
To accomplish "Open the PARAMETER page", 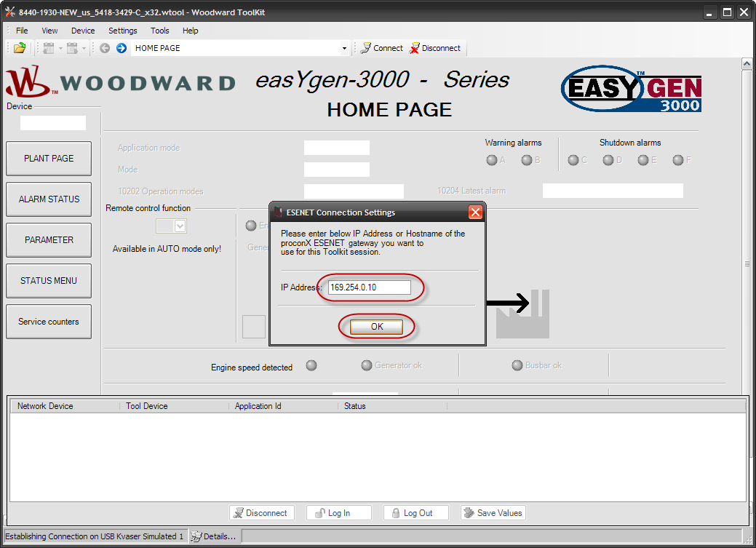I will pos(49,239).
